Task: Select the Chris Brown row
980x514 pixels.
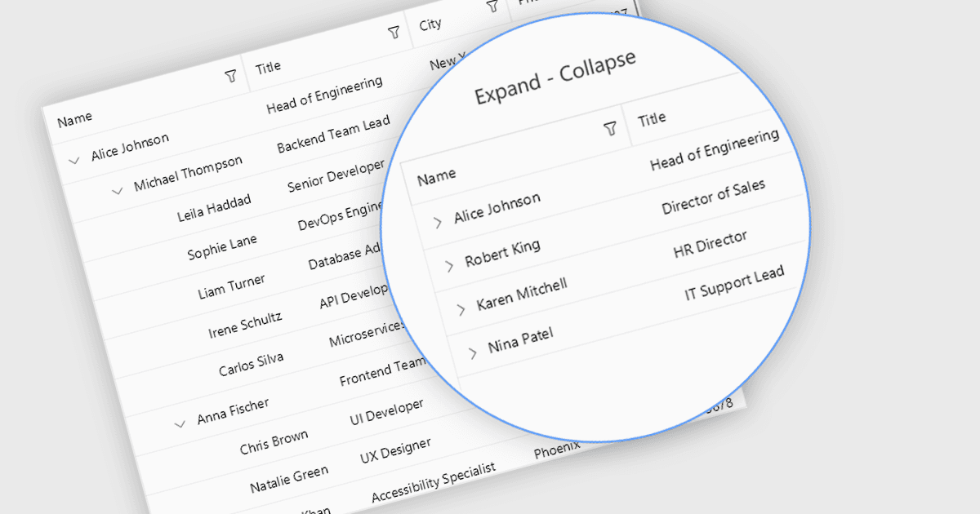Action: click(274, 442)
